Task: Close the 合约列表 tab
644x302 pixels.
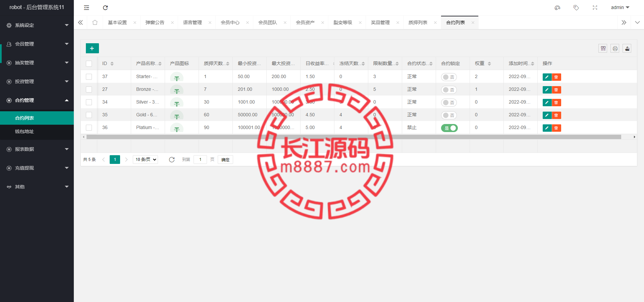Action: (473, 23)
